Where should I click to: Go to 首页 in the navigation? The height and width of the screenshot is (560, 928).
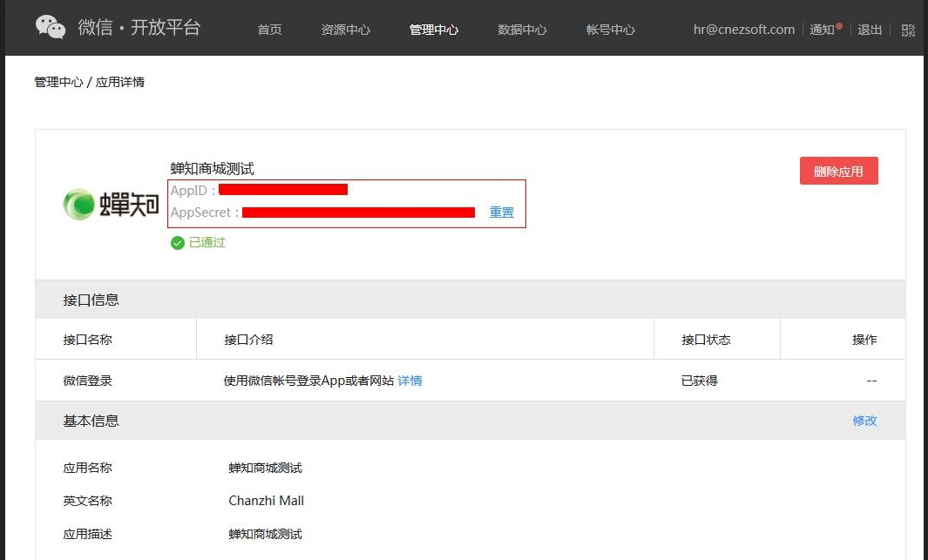pyautogui.click(x=269, y=30)
